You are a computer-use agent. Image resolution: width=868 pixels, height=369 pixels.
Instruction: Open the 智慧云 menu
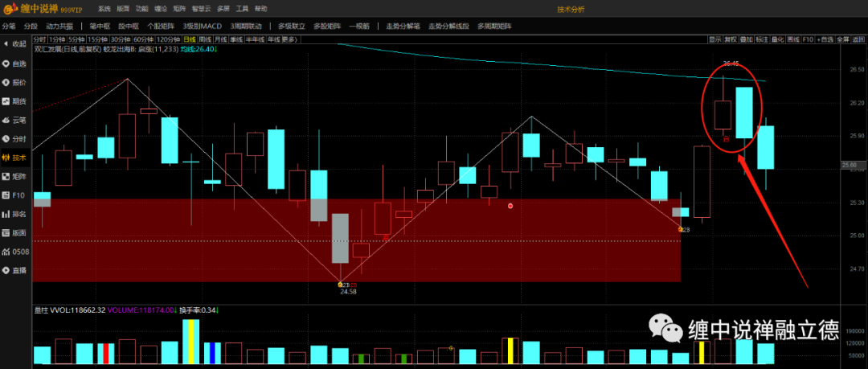tap(201, 10)
